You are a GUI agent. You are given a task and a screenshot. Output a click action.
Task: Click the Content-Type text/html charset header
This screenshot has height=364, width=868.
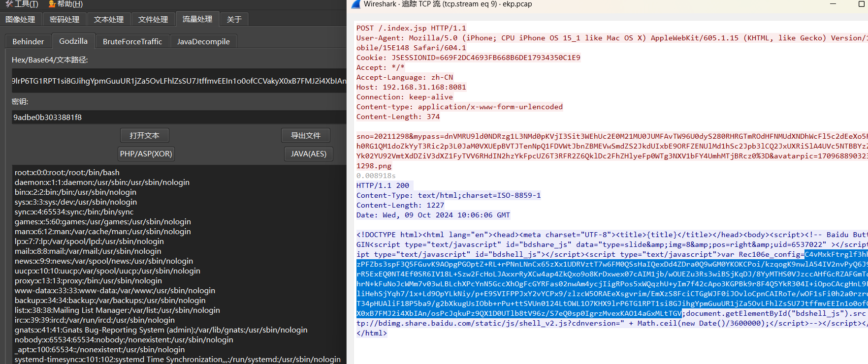point(449,195)
